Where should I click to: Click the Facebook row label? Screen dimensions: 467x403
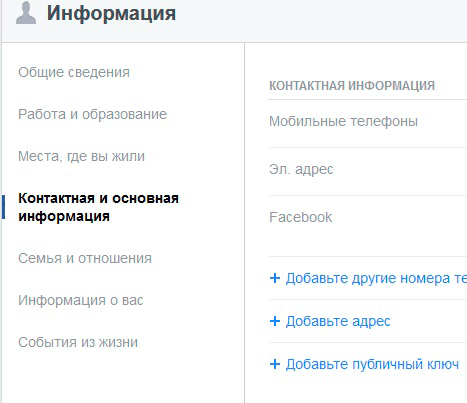tap(300, 217)
